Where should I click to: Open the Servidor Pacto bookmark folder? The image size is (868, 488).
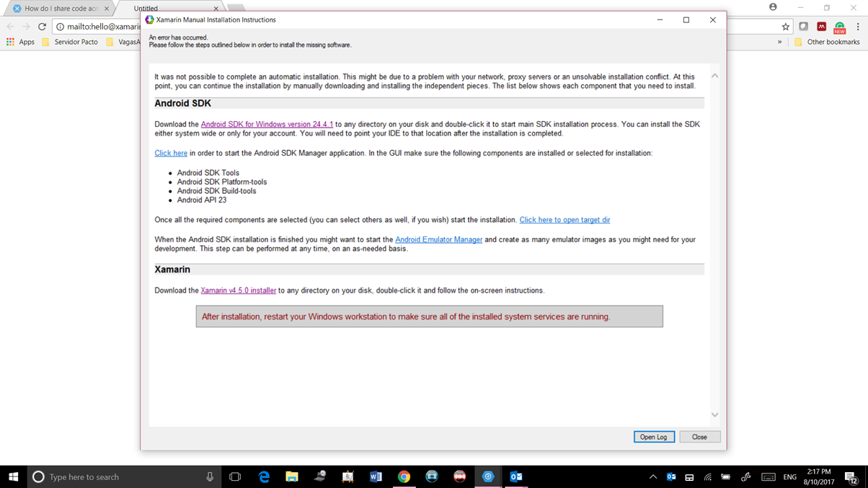[x=70, y=42]
